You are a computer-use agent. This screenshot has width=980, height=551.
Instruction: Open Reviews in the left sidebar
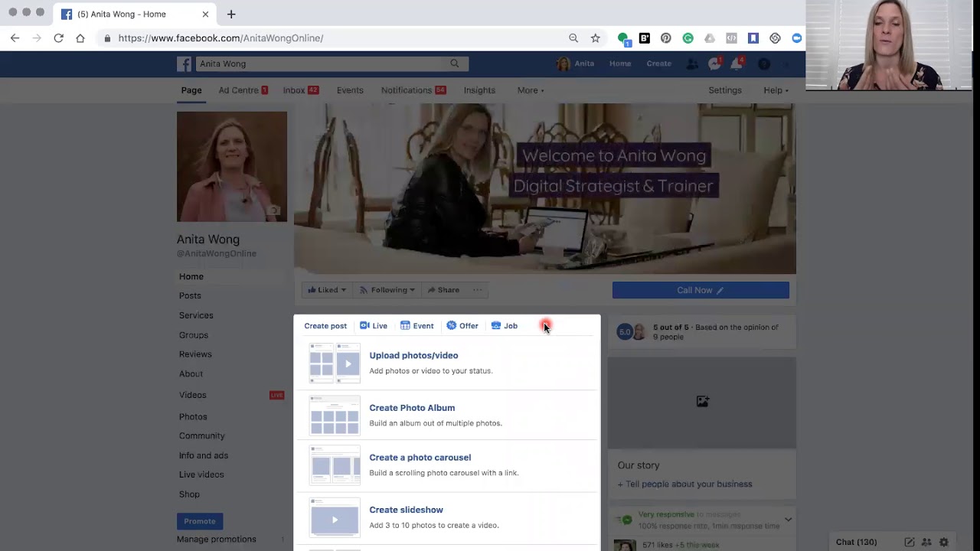point(195,354)
